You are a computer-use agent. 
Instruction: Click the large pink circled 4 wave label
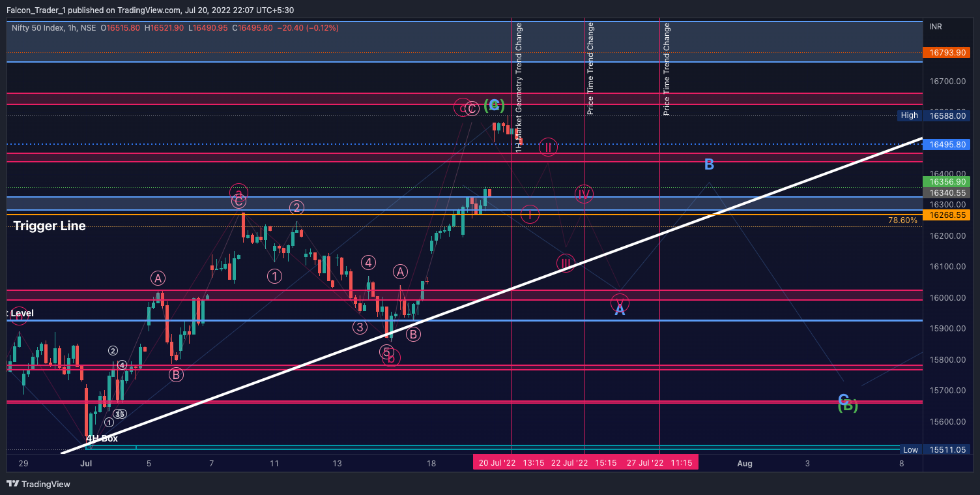click(x=369, y=263)
